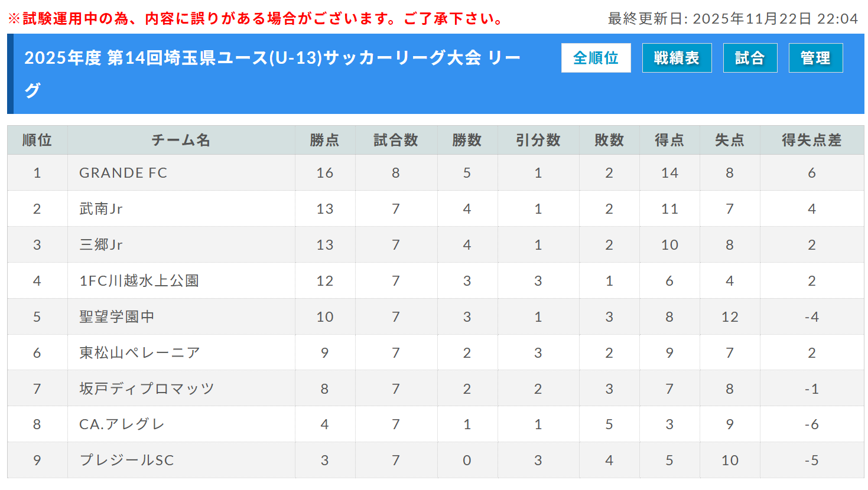Open the 全順位 standings tab
868x490 pixels.
coord(596,58)
